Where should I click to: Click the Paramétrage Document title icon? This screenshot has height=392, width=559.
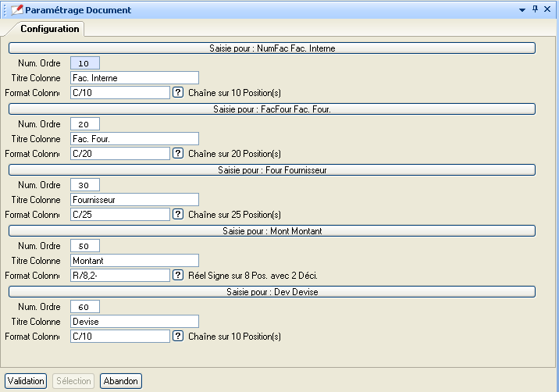[16, 10]
